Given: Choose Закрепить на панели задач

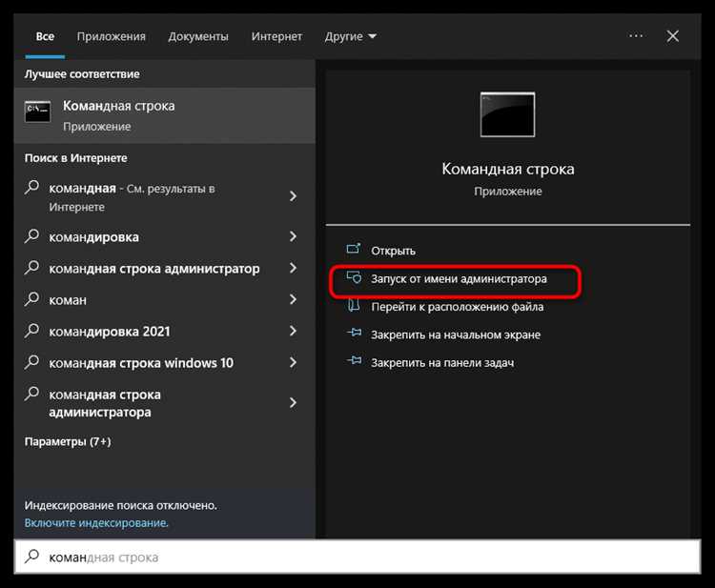Looking at the screenshot, I should coord(442,363).
